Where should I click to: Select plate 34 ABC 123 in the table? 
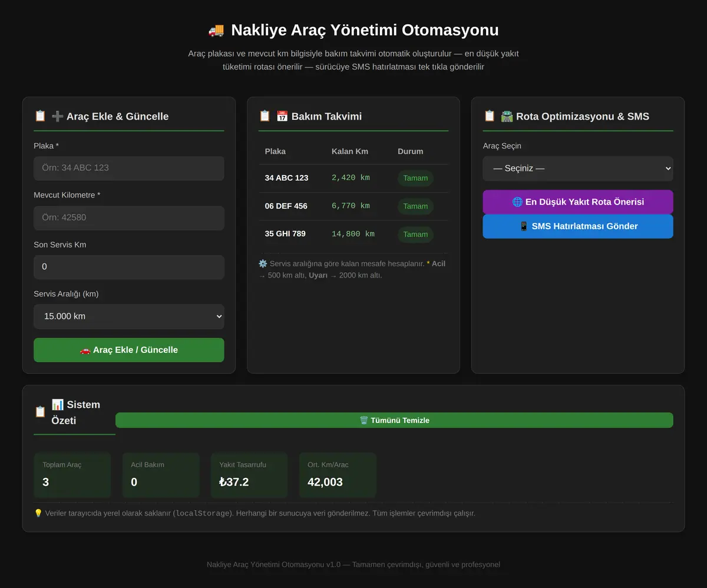click(x=286, y=178)
